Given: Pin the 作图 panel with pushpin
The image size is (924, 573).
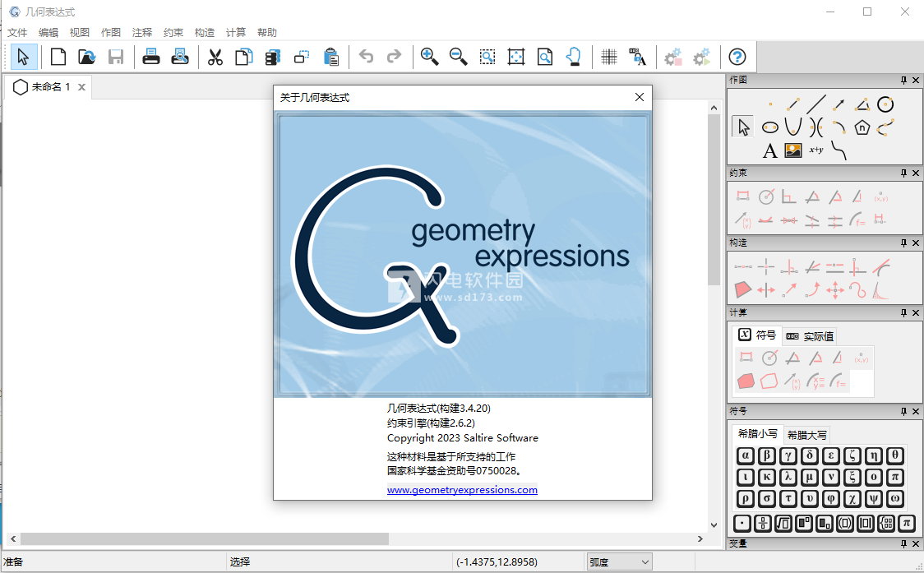Looking at the screenshot, I should [903, 80].
